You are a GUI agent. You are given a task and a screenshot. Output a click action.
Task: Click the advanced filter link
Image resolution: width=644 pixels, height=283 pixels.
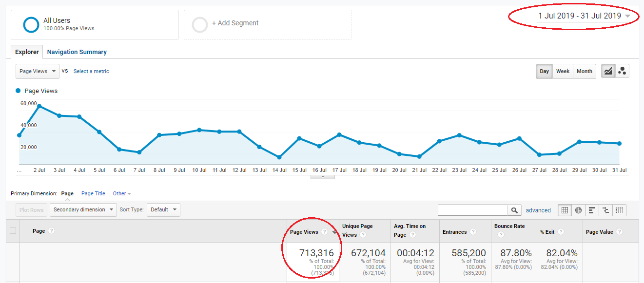point(538,210)
